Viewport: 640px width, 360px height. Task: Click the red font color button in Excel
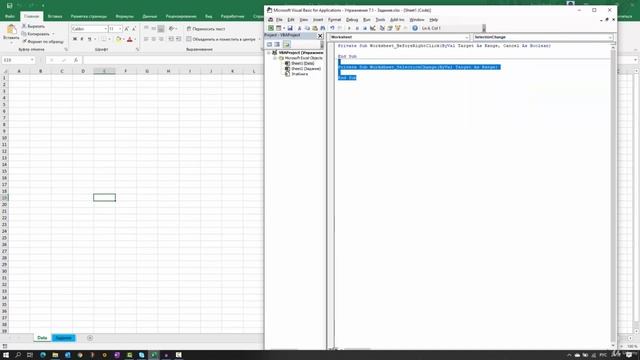click(x=130, y=39)
